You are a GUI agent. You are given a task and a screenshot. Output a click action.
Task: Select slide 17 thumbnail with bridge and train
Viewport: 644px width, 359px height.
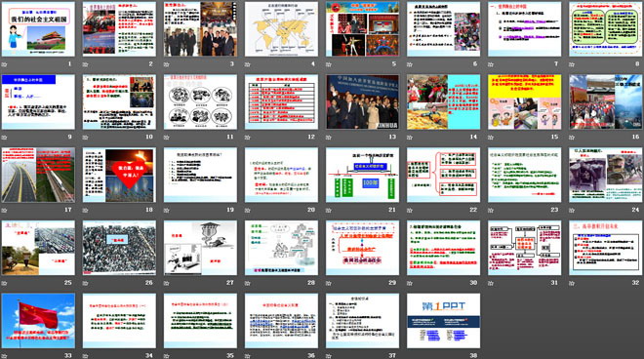[38, 175]
